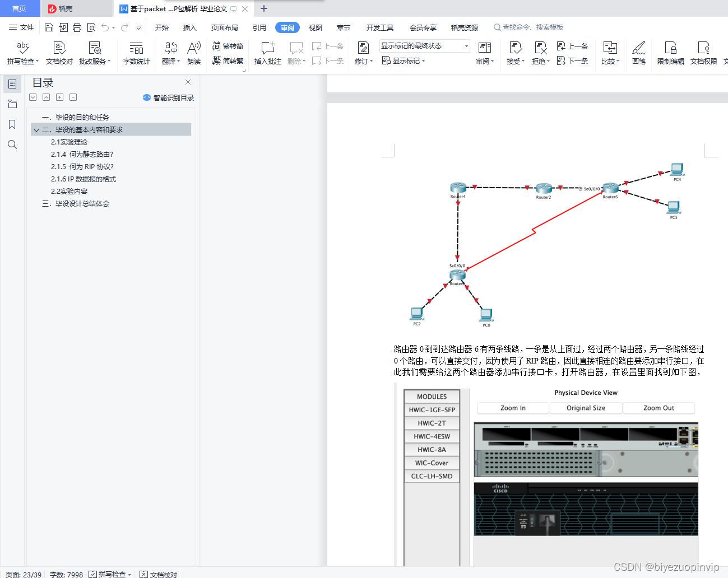
Task: Click 智能识别目录 link
Action: [x=169, y=97]
